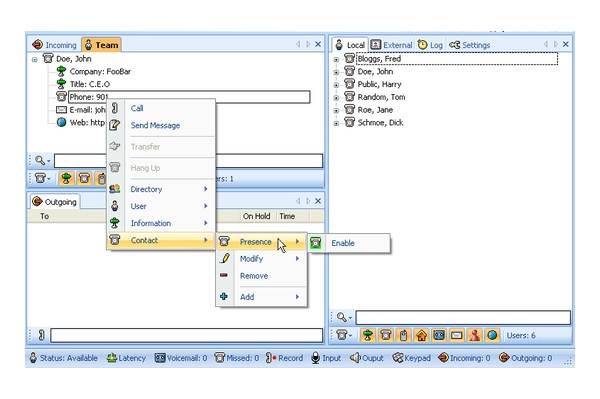
Task: Open the Directory submenu
Action: click(161, 189)
